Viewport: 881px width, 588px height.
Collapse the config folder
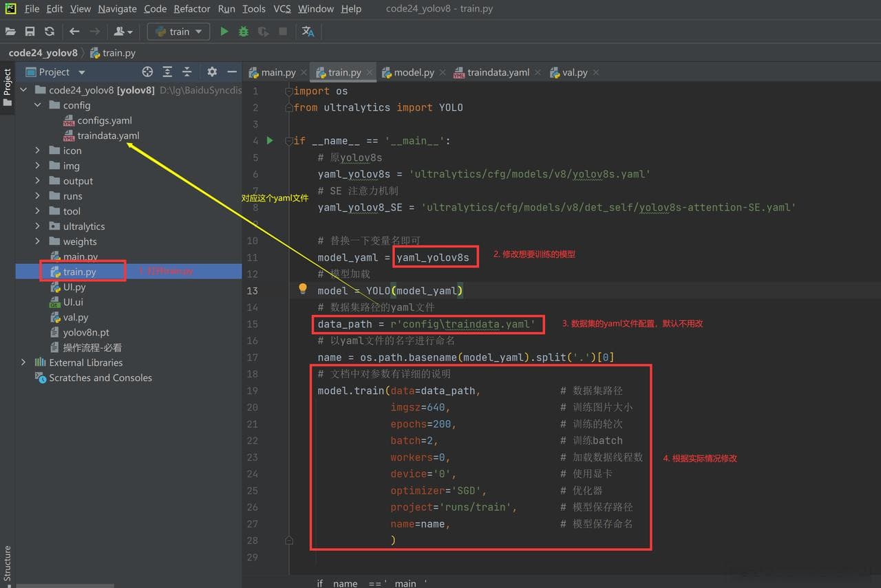click(38, 105)
